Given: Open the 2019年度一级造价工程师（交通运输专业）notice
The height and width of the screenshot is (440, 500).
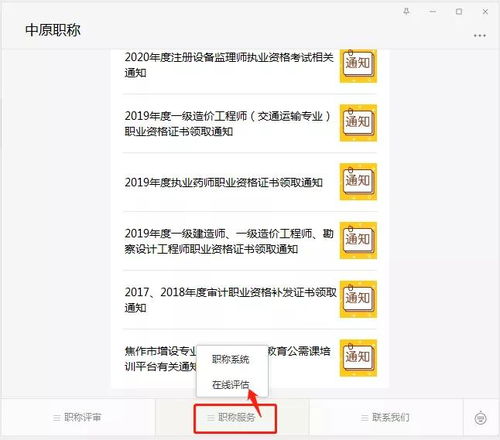Looking at the screenshot, I should 228,124.
